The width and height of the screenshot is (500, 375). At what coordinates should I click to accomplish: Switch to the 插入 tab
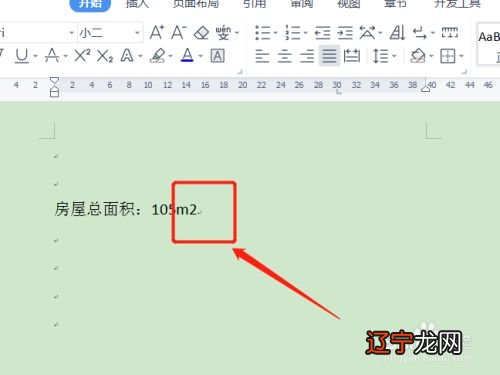point(137,3)
